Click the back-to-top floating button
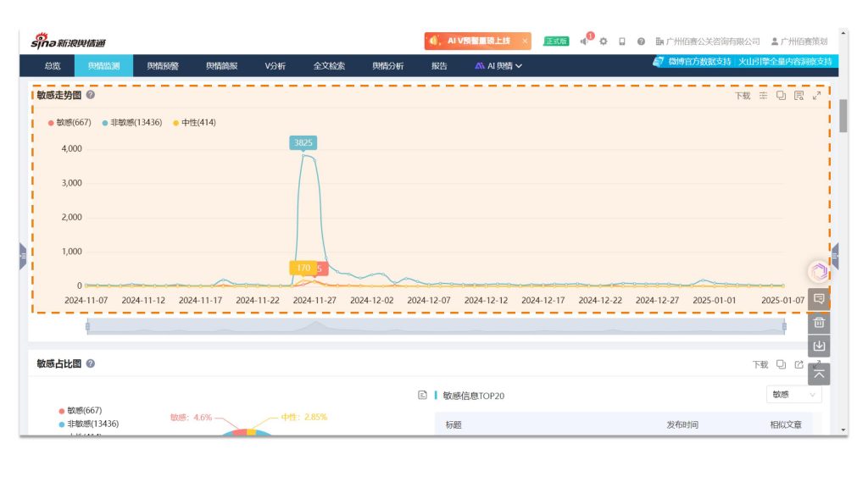This screenshot has width=868, height=488. 819,374
